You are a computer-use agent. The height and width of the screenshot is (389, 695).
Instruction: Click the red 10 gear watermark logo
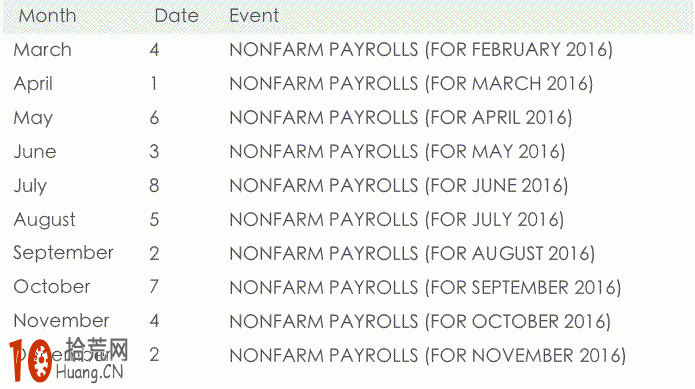(30, 361)
